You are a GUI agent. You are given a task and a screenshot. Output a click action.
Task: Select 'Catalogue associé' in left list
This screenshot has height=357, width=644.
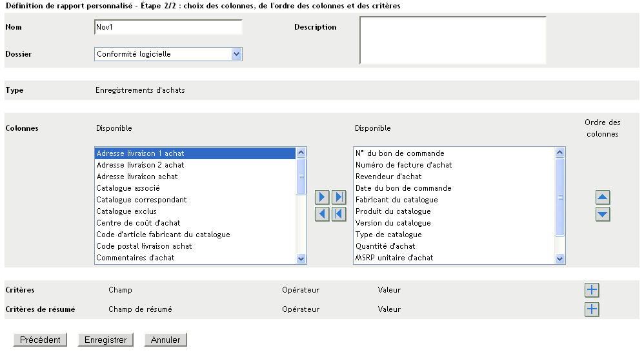tap(128, 188)
